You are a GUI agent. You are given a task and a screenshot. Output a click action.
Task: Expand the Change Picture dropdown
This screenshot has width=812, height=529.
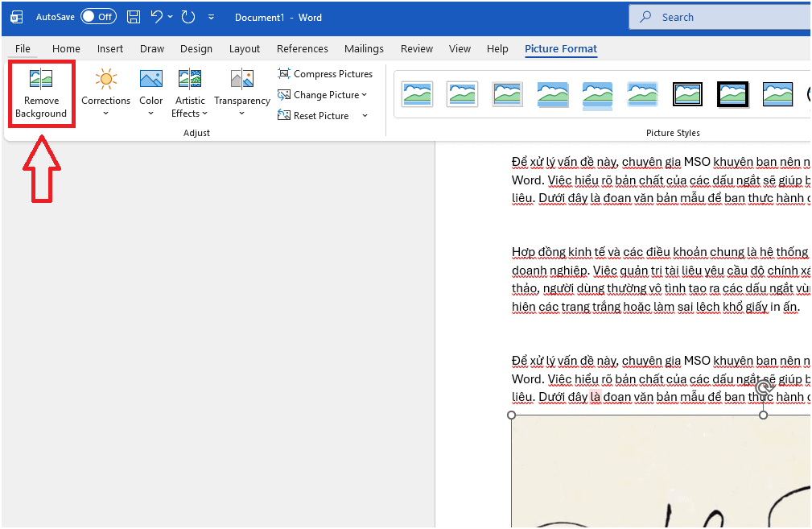click(364, 95)
